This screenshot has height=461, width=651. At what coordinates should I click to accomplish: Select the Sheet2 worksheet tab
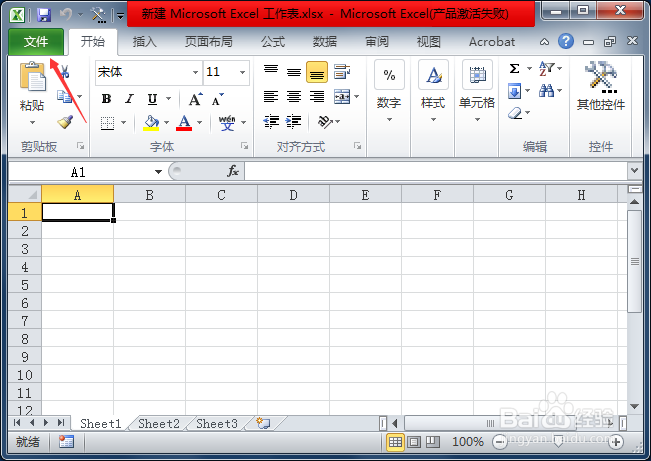[159, 424]
